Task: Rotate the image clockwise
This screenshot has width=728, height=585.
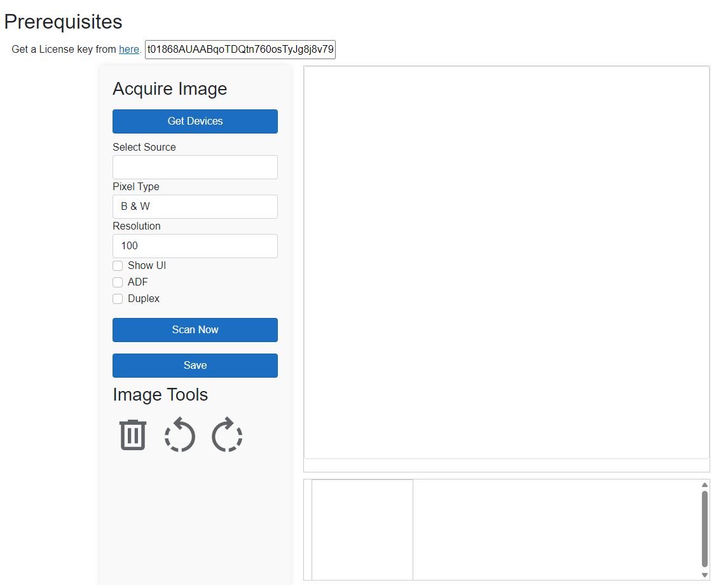Action: (227, 436)
